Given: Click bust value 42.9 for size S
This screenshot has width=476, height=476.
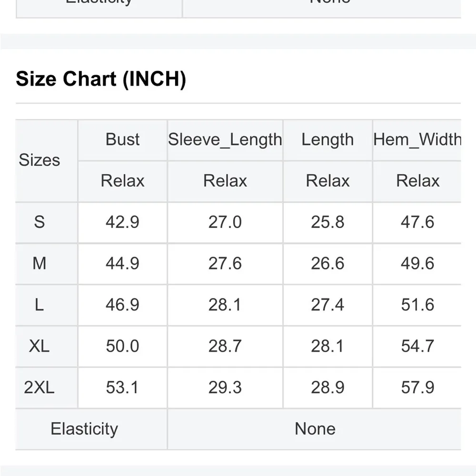Looking at the screenshot, I should click(x=122, y=222).
